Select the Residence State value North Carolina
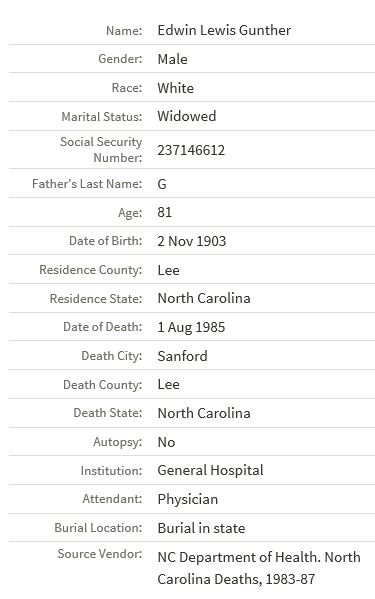375x599 pixels. point(204,298)
